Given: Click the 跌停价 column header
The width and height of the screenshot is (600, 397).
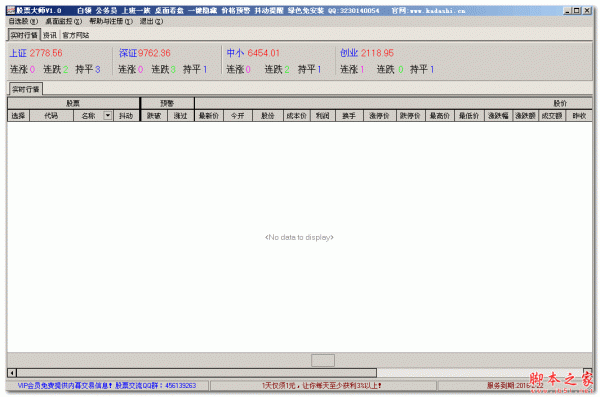Looking at the screenshot, I should pos(410,116).
